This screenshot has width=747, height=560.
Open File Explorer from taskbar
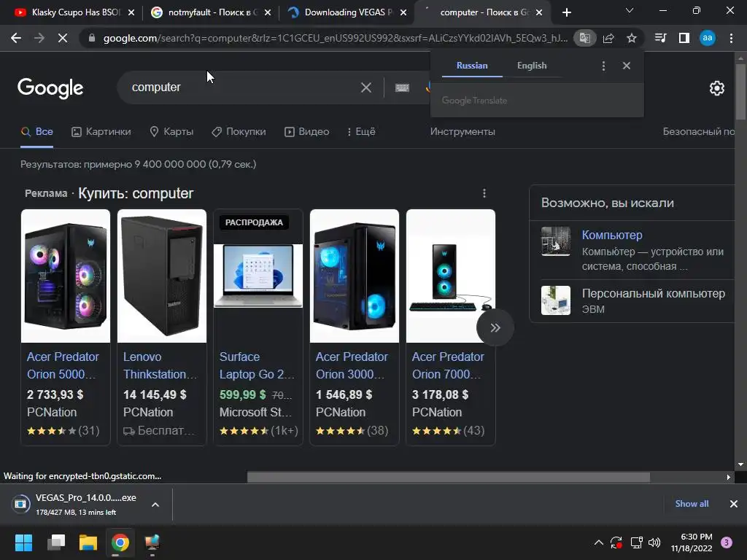88,542
